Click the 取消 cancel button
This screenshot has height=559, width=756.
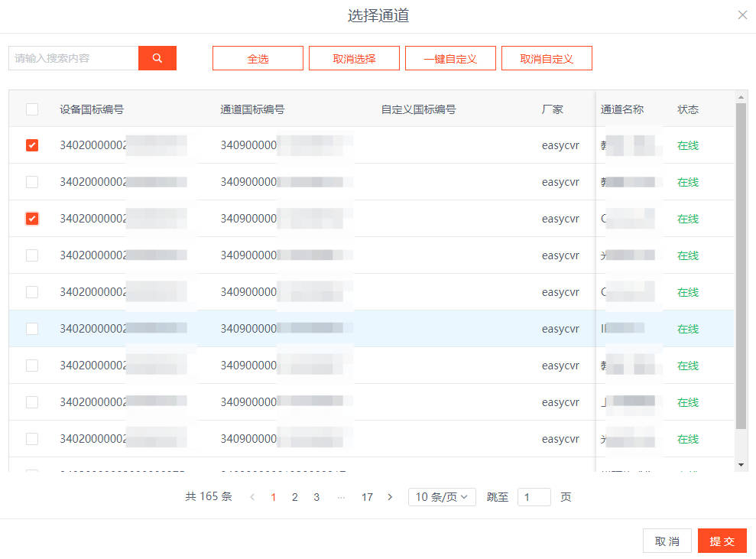pyautogui.click(x=667, y=541)
